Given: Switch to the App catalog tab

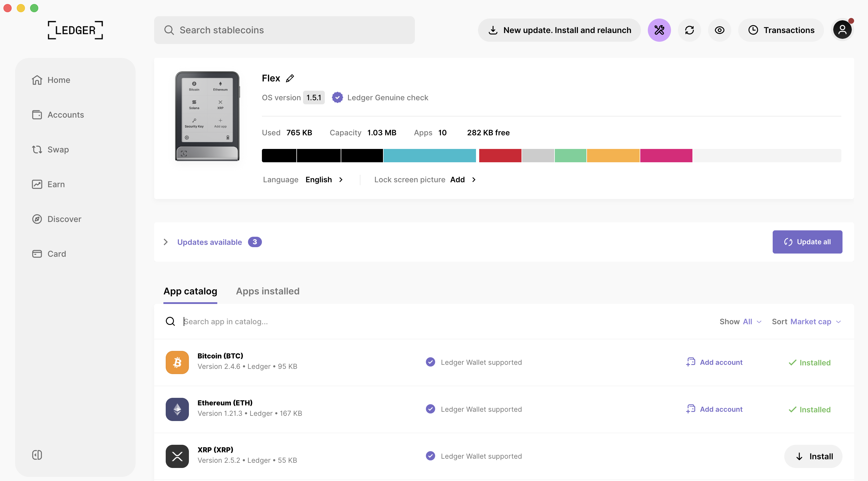Looking at the screenshot, I should (190, 291).
